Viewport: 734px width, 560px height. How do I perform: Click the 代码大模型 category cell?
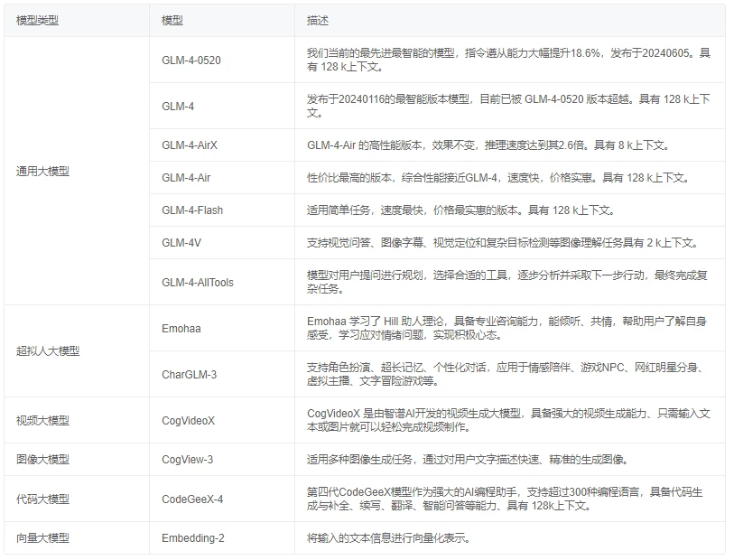pos(77,499)
